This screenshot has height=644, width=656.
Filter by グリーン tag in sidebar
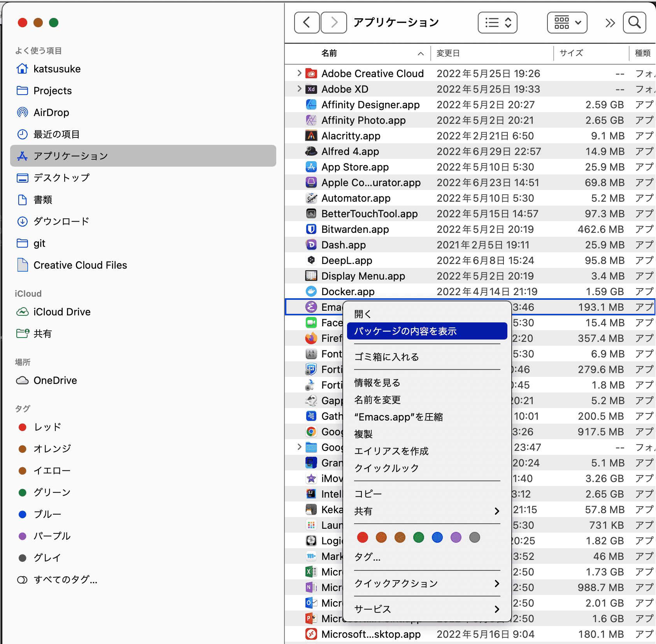(52, 493)
